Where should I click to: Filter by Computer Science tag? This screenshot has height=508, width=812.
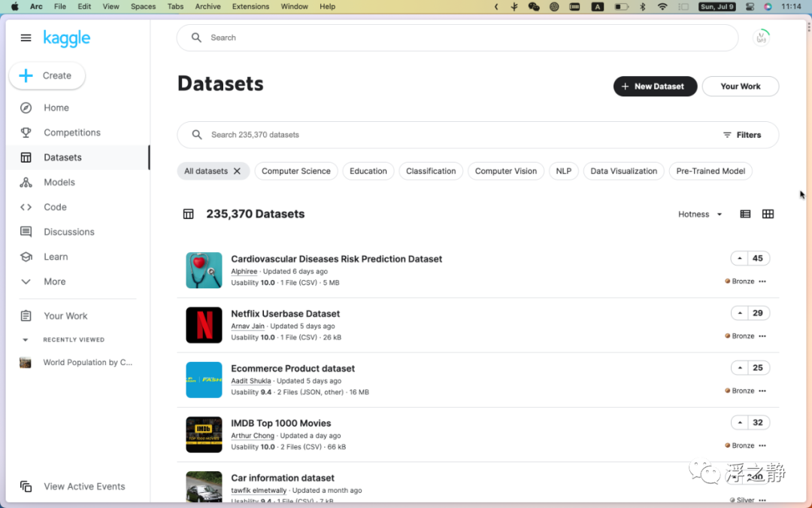point(296,171)
